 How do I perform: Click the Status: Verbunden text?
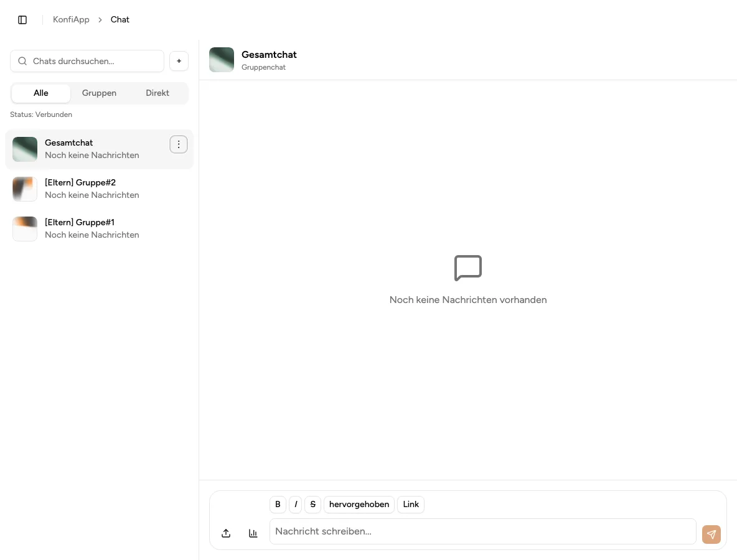click(41, 114)
